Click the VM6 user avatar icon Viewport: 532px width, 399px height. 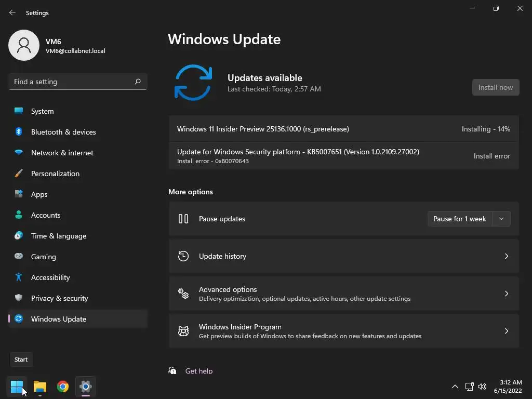[24, 45]
